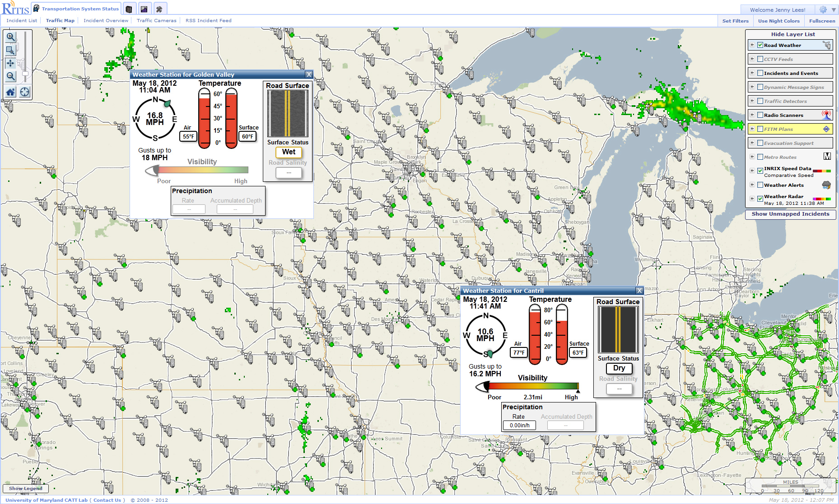Expand the Metro Routes layer arrow
This screenshot has height=504, width=839.
tap(752, 157)
